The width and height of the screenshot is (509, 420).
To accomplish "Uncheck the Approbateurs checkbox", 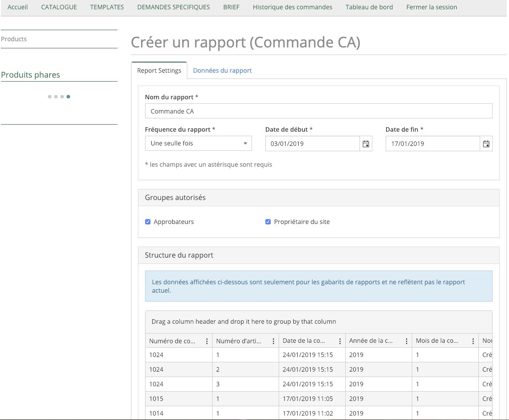I will 148,222.
